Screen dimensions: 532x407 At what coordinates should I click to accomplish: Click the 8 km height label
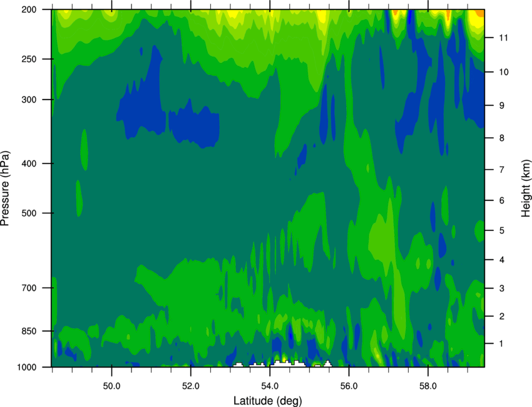coord(501,138)
